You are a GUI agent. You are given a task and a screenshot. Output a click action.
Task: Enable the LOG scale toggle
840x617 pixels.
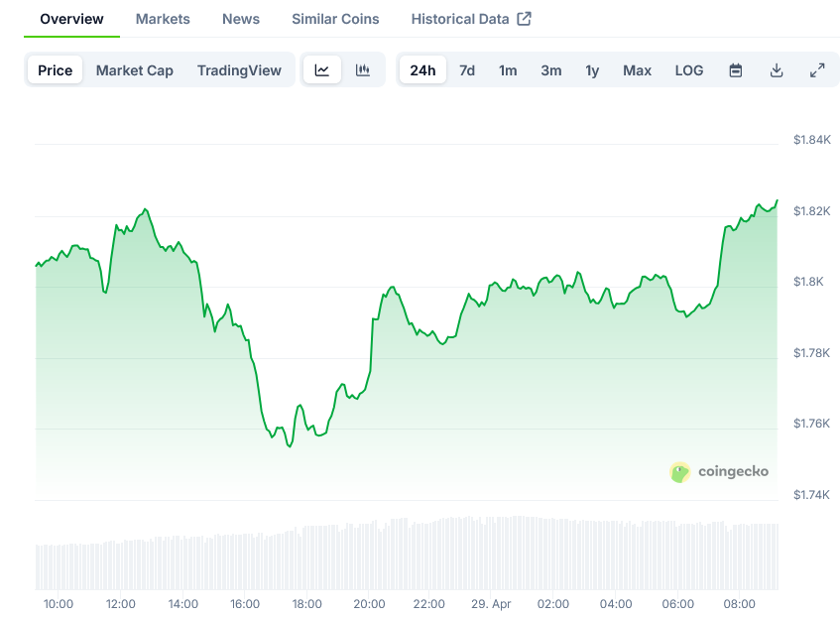(688, 70)
